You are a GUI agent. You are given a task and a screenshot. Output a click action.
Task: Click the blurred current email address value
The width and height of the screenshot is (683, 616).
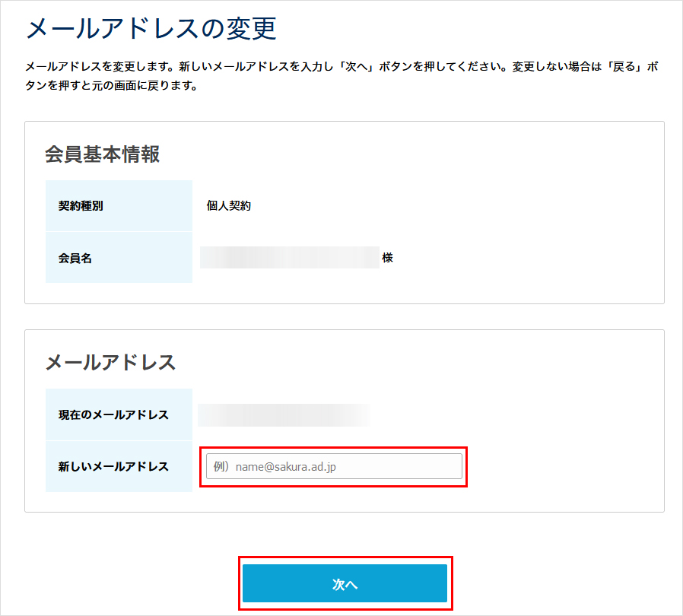[x=283, y=414]
